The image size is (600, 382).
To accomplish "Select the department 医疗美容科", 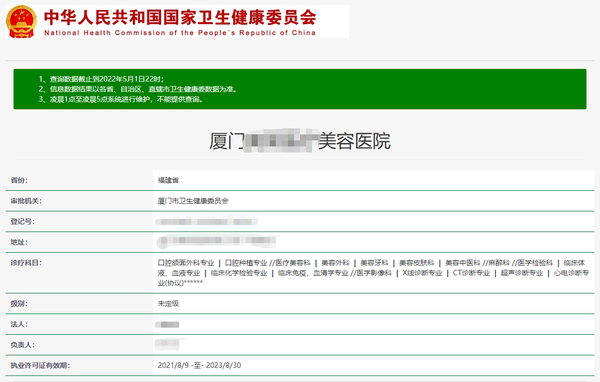I will (x=293, y=263).
